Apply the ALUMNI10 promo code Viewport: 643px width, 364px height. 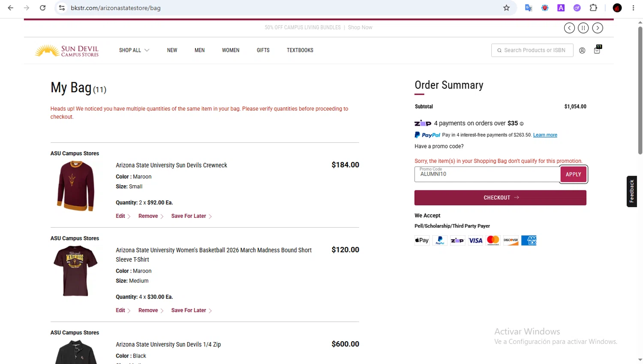click(573, 174)
